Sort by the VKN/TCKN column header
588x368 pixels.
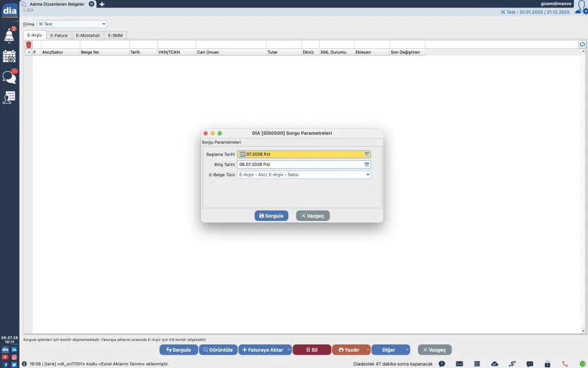pos(177,52)
